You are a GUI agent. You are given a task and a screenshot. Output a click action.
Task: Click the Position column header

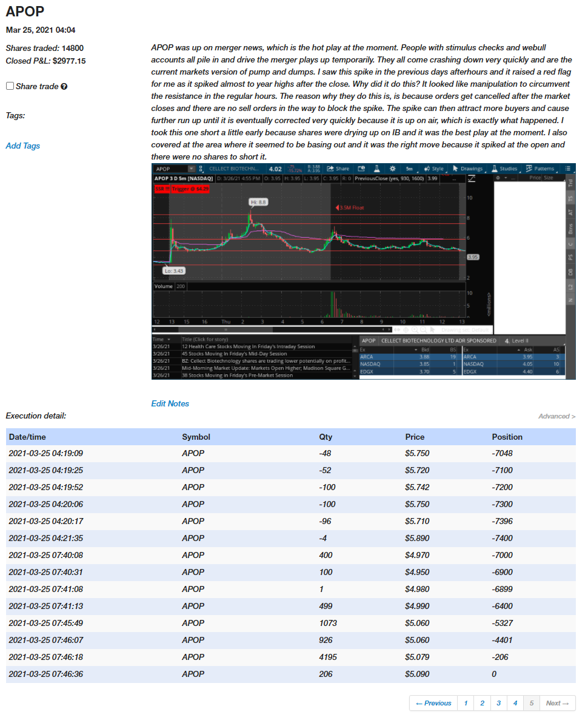tap(507, 437)
